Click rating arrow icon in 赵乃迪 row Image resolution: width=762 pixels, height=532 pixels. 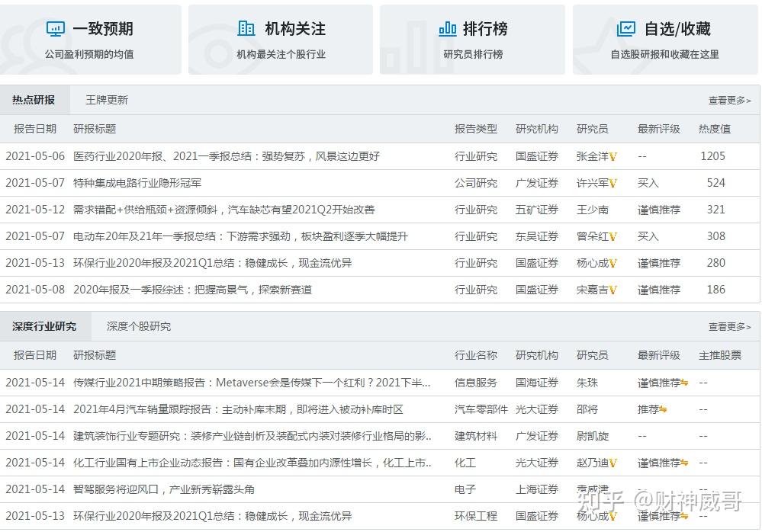tap(684, 463)
